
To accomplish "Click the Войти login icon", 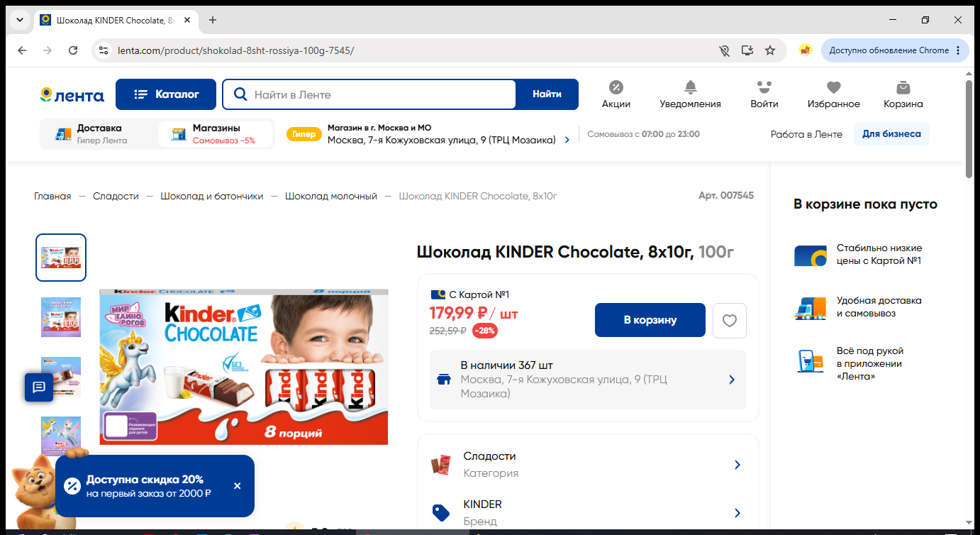I will [764, 94].
